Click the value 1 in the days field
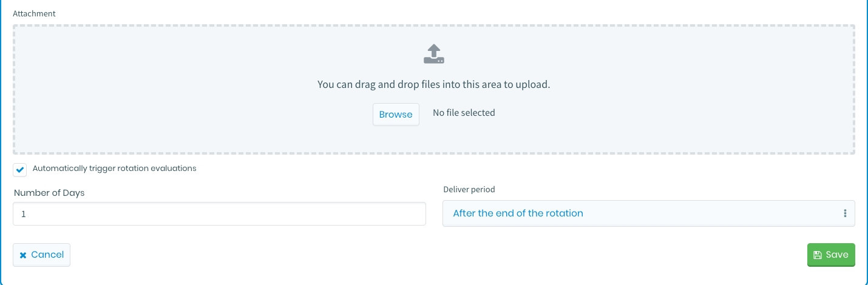The width and height of the screenshot is (868, 285). [x=24, y=214]
